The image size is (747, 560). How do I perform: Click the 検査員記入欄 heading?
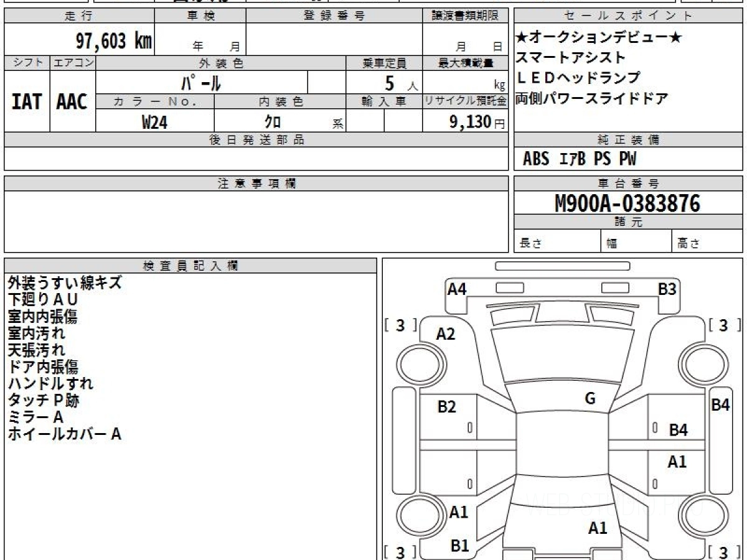pyautogui.click(x=190, y=266)
